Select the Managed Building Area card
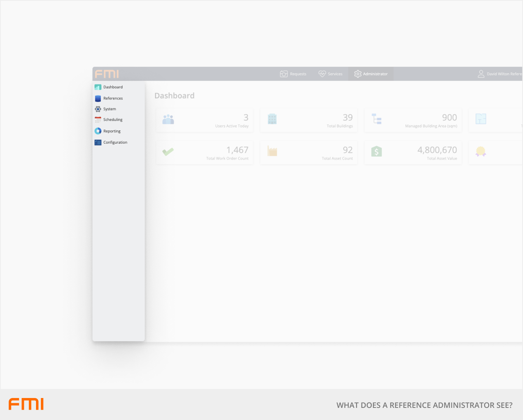Viewport: 523px width, 420px height. [x=413, y=120]
